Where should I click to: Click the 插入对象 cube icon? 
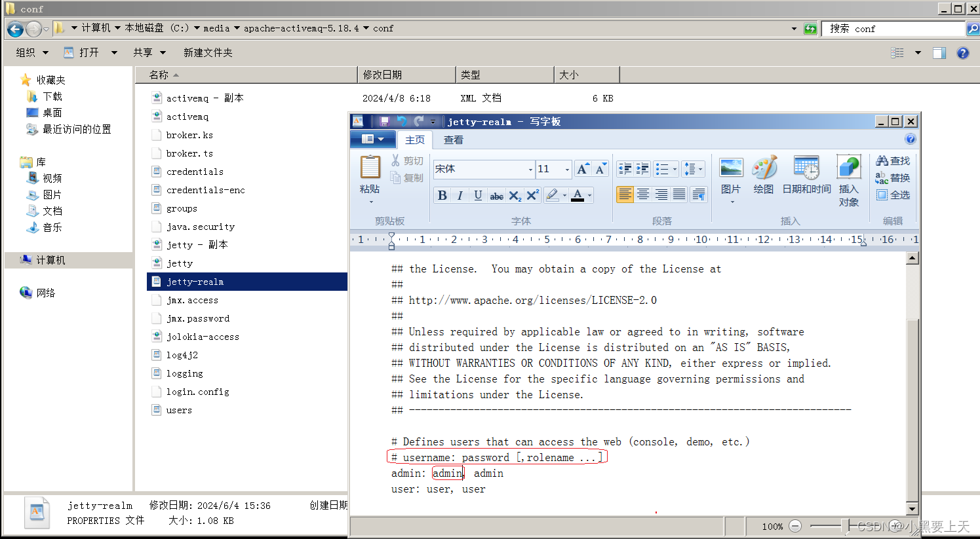848,167
